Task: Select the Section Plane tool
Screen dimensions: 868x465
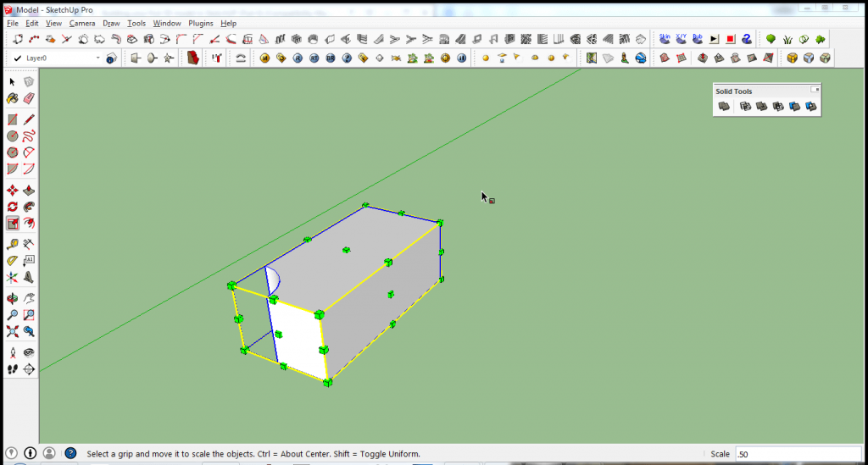Action: pos(29,369)
